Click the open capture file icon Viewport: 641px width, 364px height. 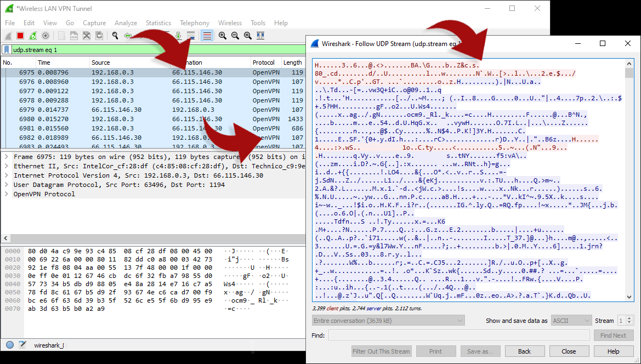(x=61, y=36)
